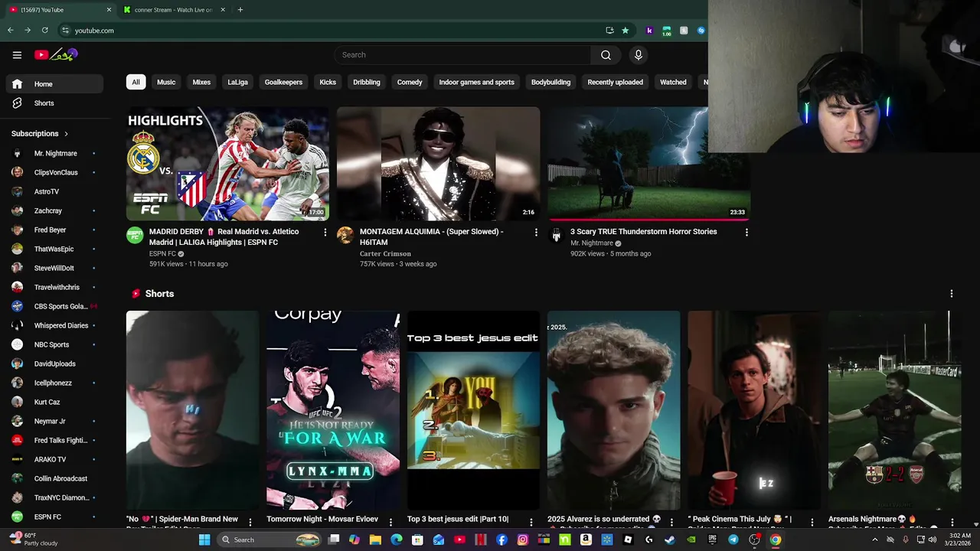This screenshot has width=980, height=551.
Task: Open the Arsenals Nightmare short thumbnail
Action: point(894,410)
